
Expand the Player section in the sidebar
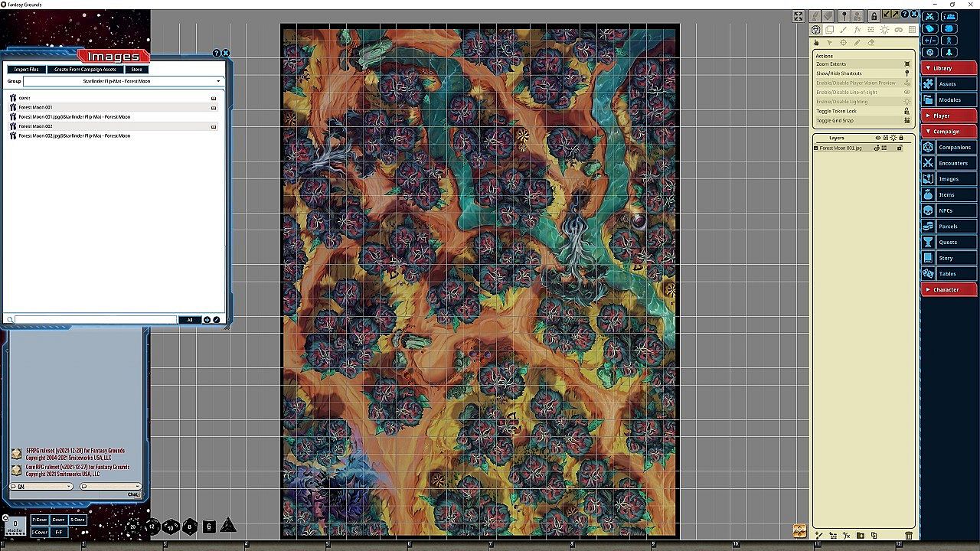[x=949, y=116]
